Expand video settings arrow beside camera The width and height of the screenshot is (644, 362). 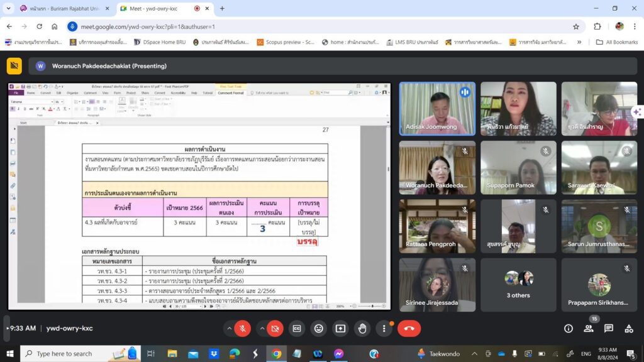pos(262,328)
